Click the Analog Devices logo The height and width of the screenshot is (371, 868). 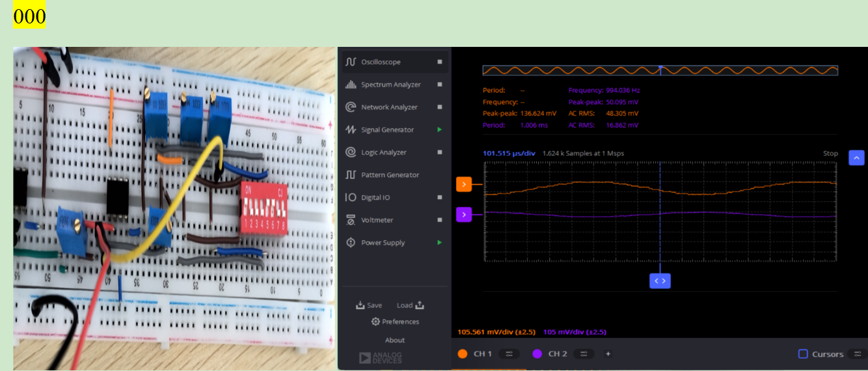(381, 358)
